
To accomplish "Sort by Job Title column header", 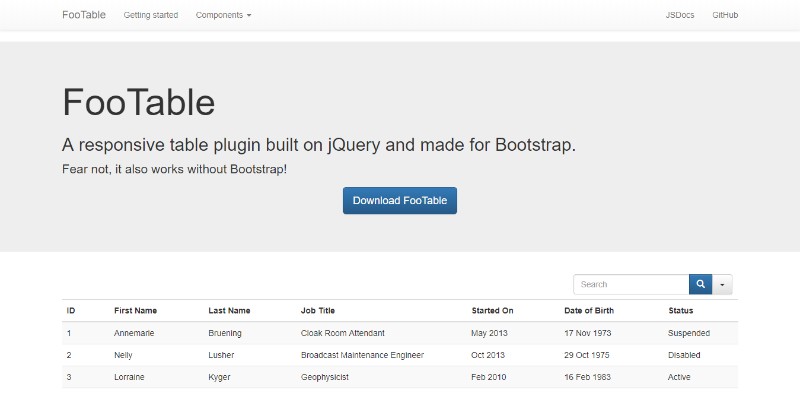I will pyautogui.click(x=318, y=310).
